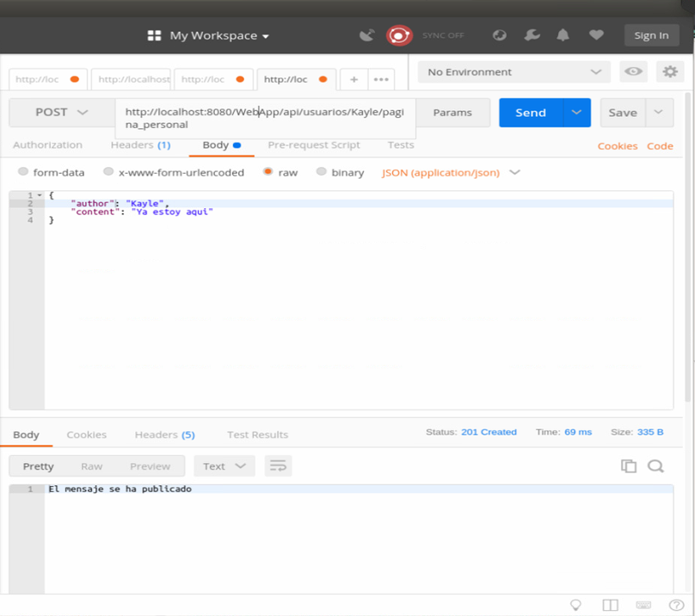695x616 pixels.
Task: Switch to the request Body tab
Action: 222,145
